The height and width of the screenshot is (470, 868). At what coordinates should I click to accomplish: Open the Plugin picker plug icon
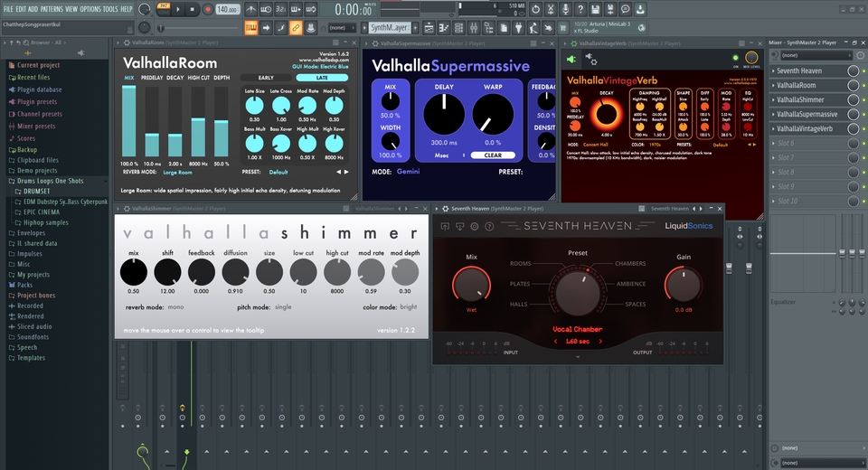click(518, 28)
